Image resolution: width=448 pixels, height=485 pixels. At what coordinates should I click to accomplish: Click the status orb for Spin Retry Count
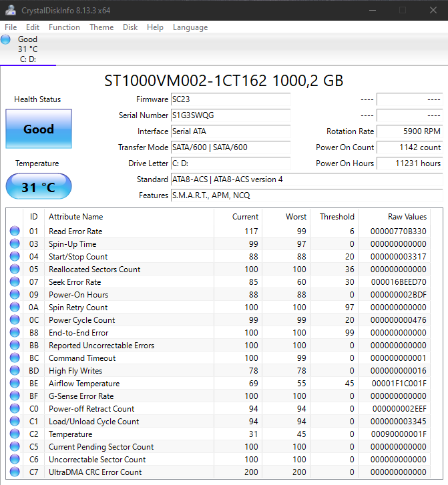pos(15,307)
